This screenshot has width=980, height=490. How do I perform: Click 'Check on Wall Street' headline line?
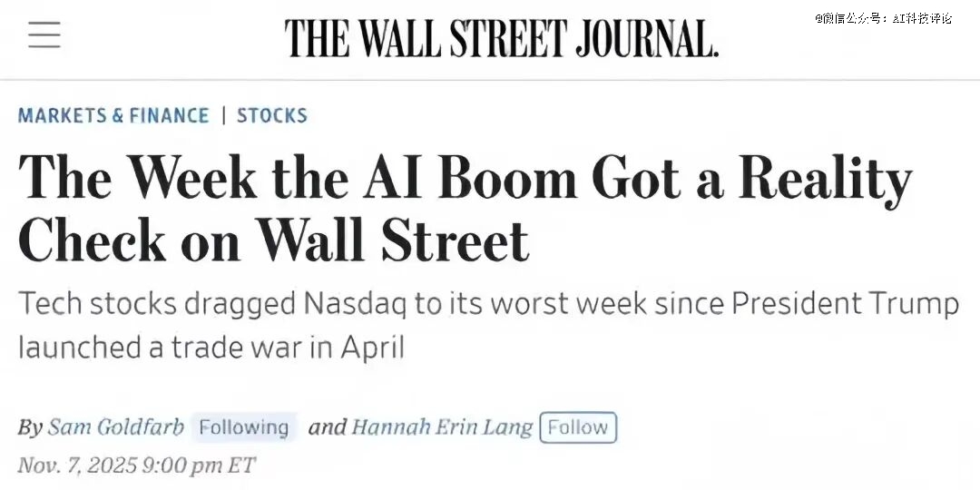coord(272,240)
